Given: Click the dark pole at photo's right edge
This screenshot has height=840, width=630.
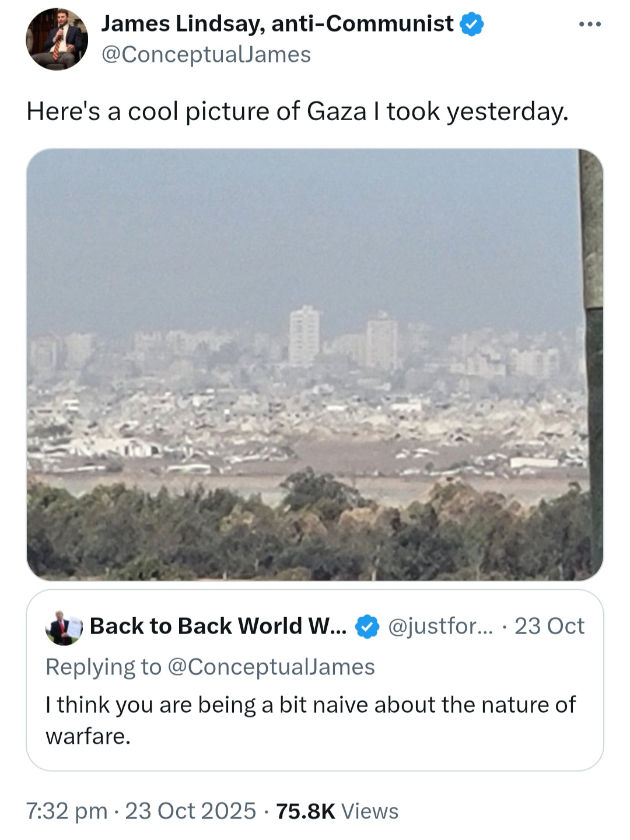Looking at the screenshot, I should tap(591, 362).
